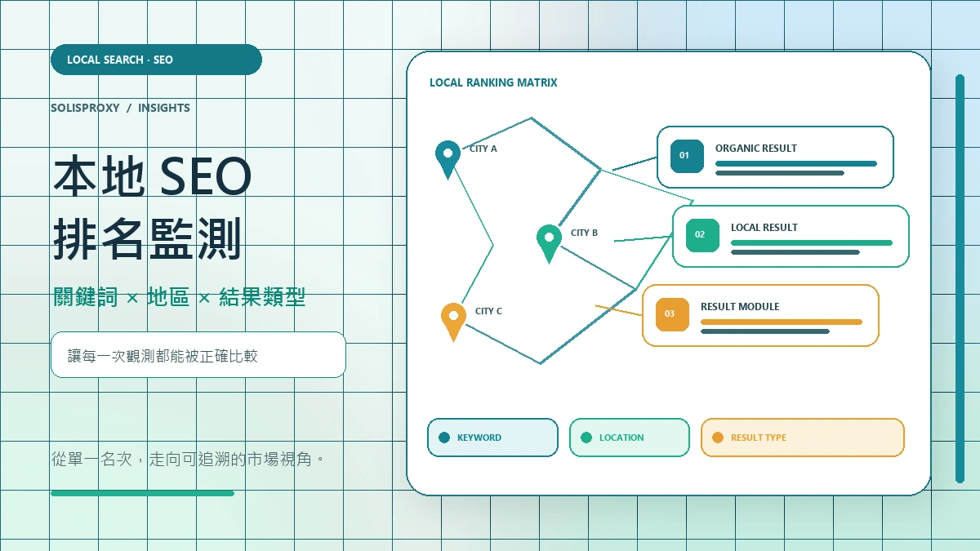Select the RESULT TYPE legend chip
980x551 pixels.
803,438
